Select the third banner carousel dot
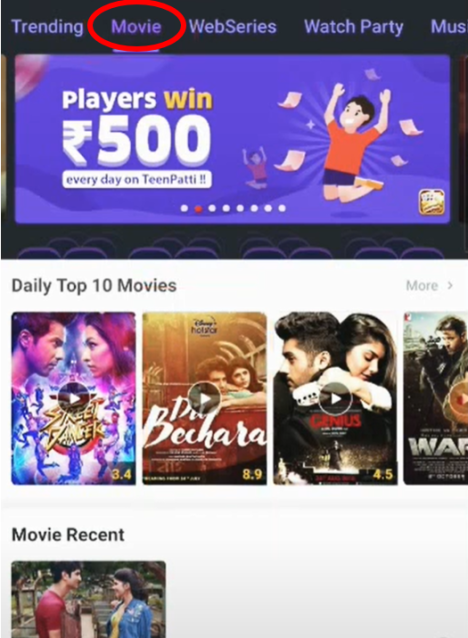The width and height of the screenshot is (468, 638). (212, 208)
